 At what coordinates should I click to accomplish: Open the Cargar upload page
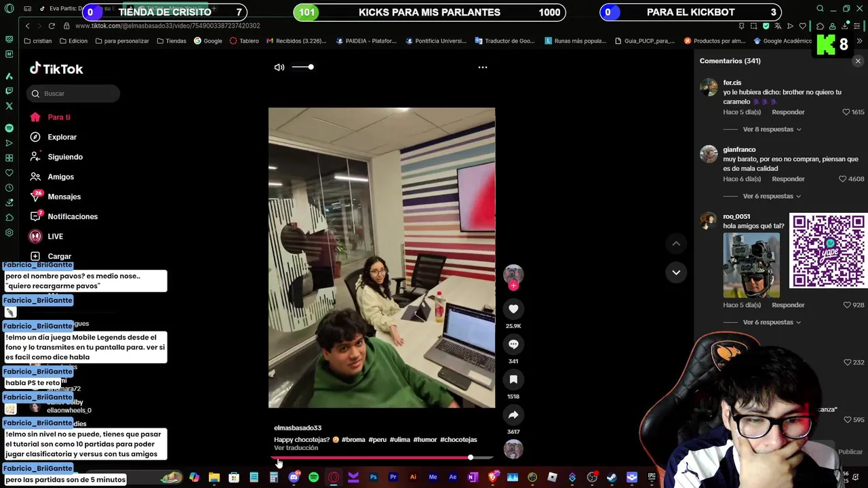coord(59,256)
